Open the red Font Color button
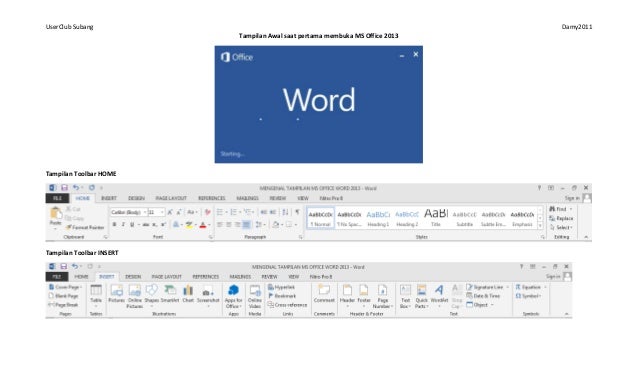The width and height of the screenshot is (638, 388). click(x=203, y=225)
